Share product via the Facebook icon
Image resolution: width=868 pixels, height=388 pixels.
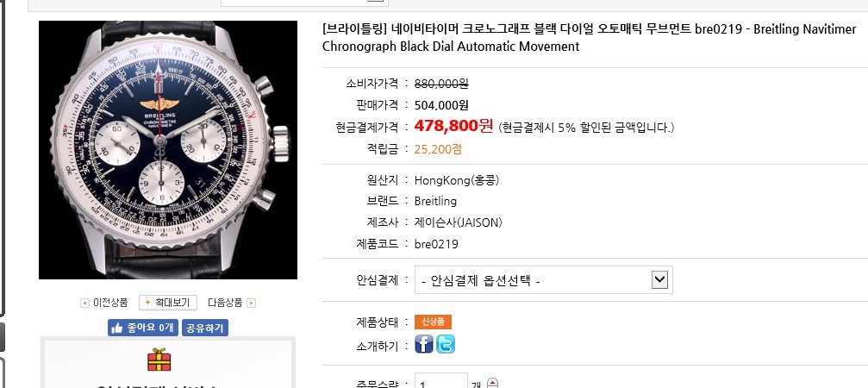click(423, 344)
